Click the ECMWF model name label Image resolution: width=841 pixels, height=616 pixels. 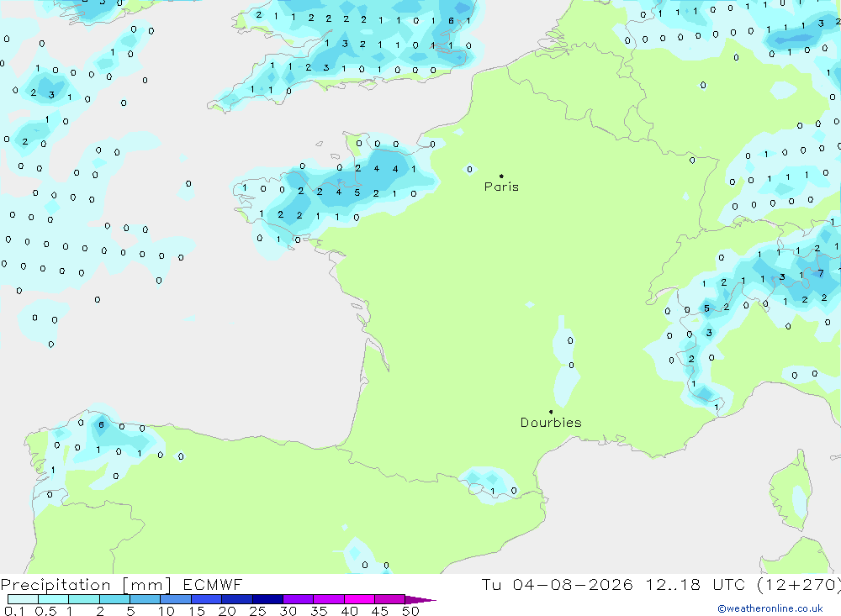click(x=213, y=584)
